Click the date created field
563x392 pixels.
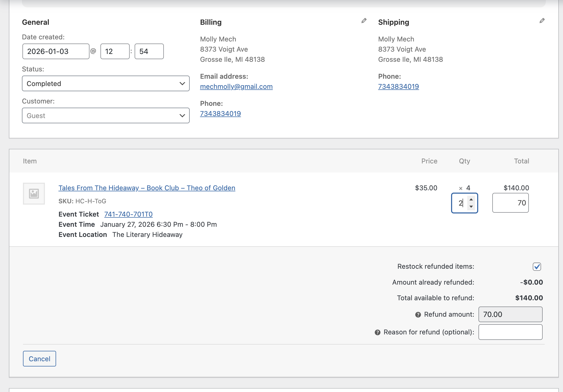pyautogui.click(x=56, y=51)
